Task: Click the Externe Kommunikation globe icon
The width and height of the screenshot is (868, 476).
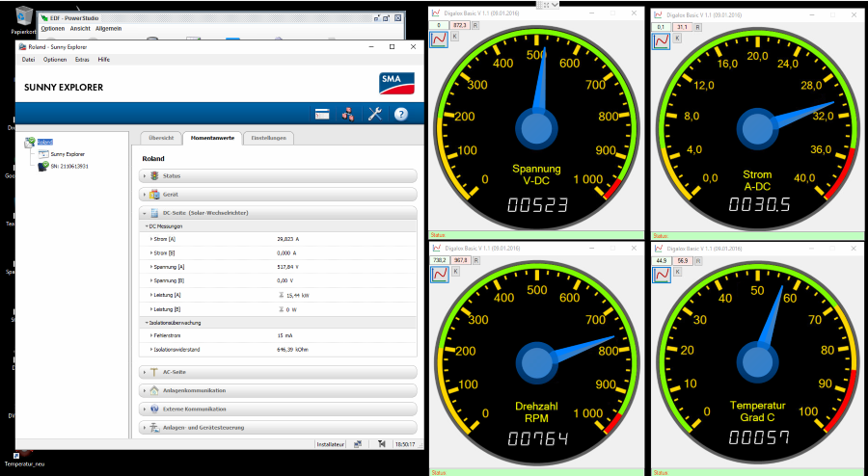Action: [x=154, y=410]
